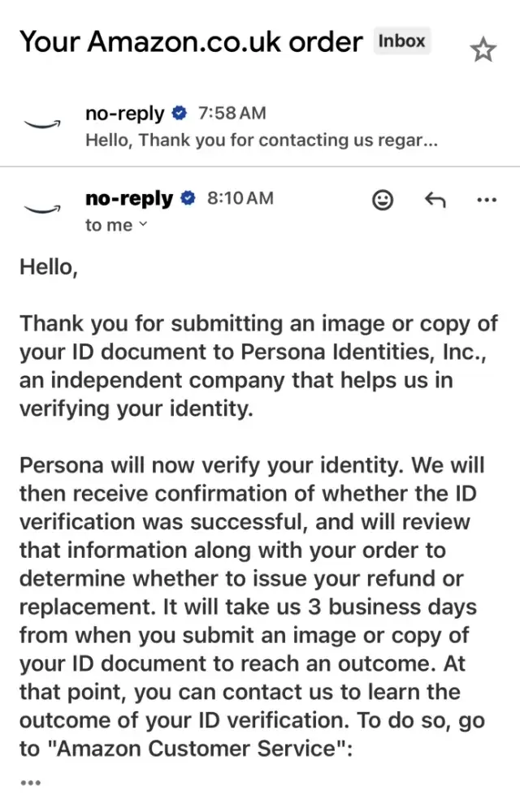Expand the collapsed 7:58 AM message snippet
Viewport: 520px width, 812px height.
point(262,140)
